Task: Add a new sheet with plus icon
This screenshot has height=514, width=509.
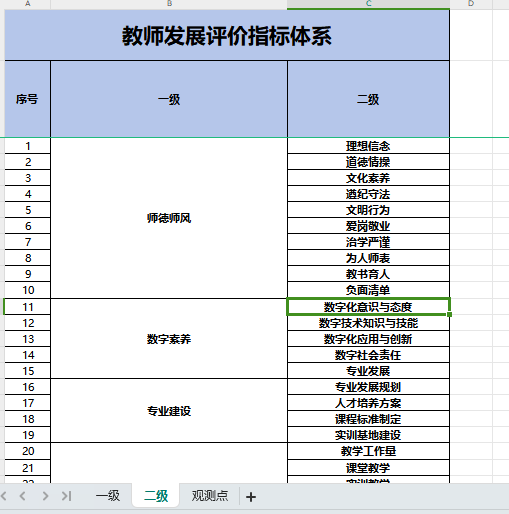Action: tap(251, 497)
